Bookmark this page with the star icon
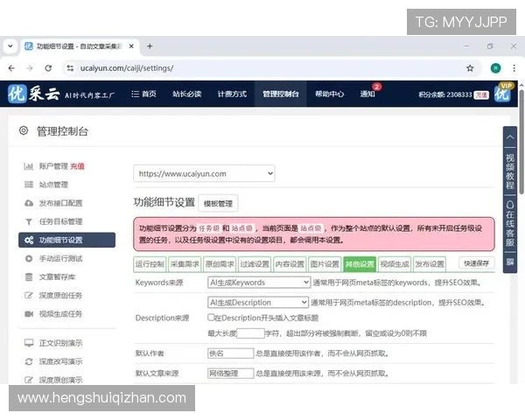 point(470,68)
